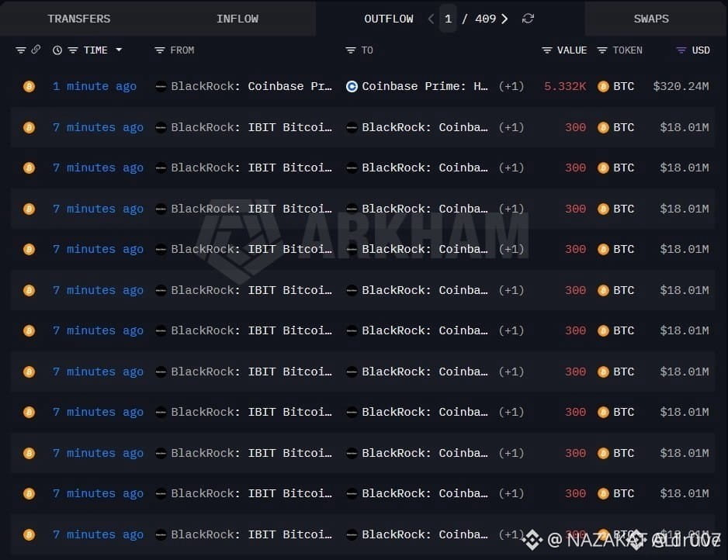Go to next page of 409
728x560 pixels.
point(504,19)
